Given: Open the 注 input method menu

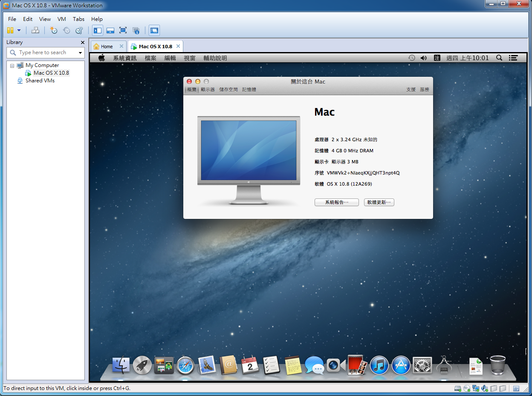Looking at the screenshot, I should [437, 58].
